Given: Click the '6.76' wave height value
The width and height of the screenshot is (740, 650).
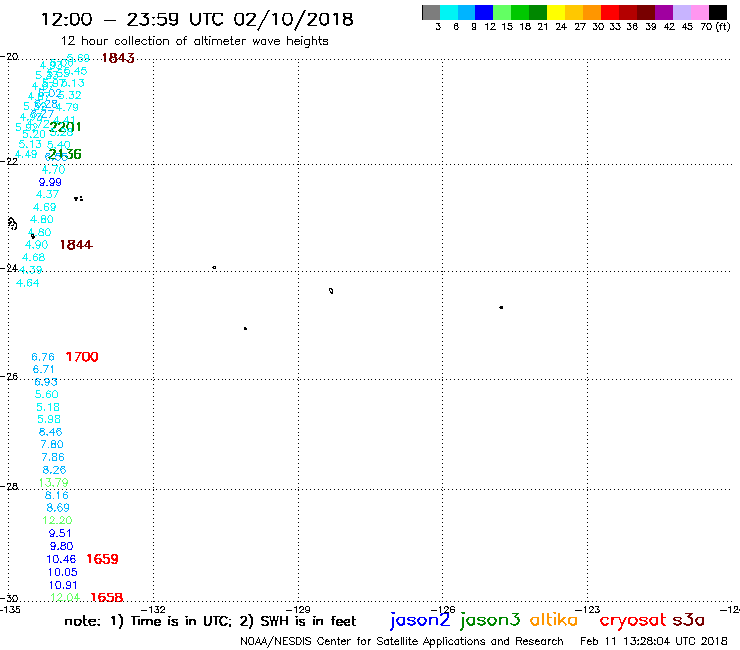Looking at the screenshot, I should [x=43, y=357].
